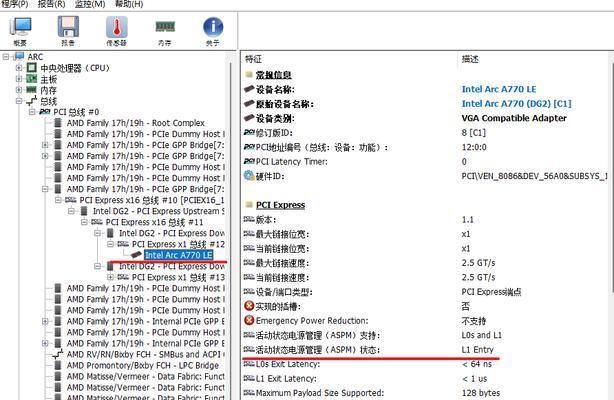Open the 程序(P) menu
614x400 pixels.
point(15,4)
